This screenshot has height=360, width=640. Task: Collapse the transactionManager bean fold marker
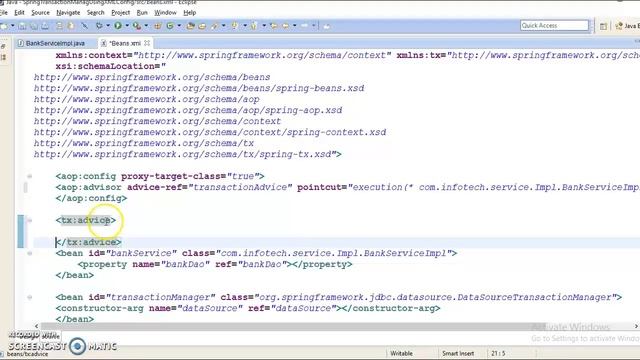click(29, 298)
